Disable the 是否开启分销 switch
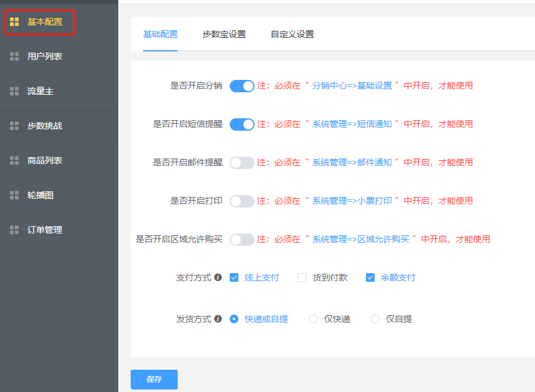 click(241, 86)
